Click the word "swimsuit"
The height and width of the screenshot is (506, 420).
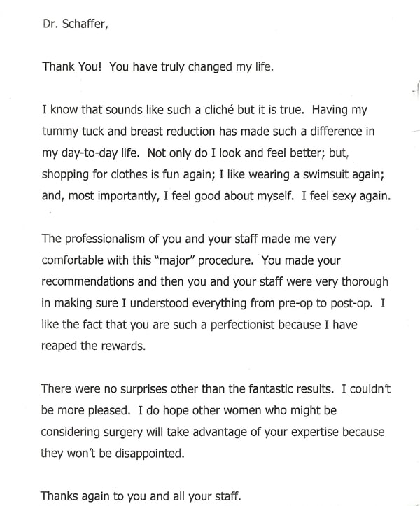click(x=325, y=174)
